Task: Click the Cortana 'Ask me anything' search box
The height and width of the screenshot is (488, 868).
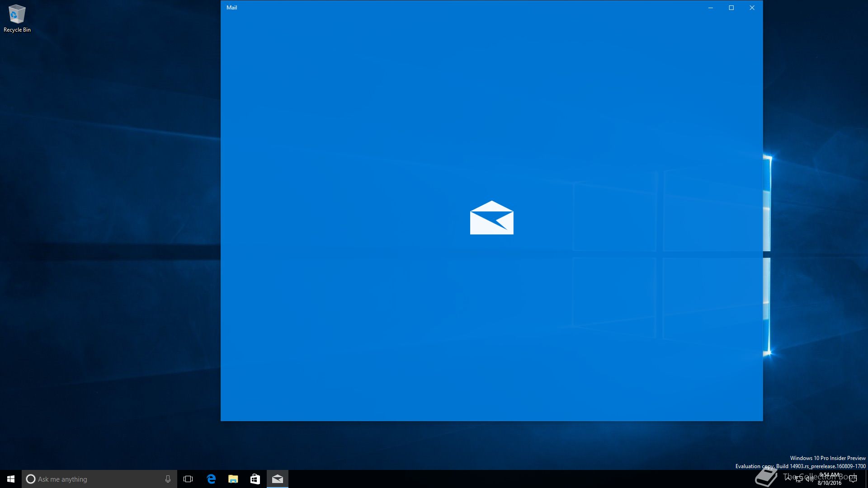Action: pos(99,479)
